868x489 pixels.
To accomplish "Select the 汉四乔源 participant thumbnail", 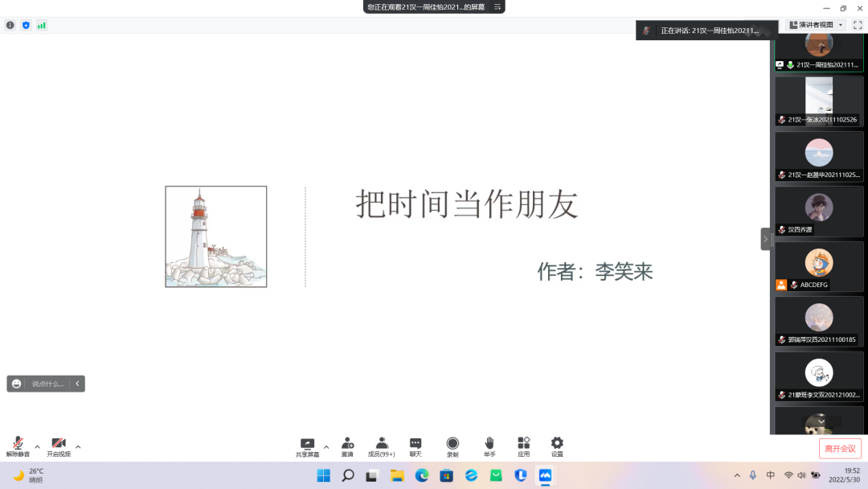I will pyautogui.click(x=819, y=212).
